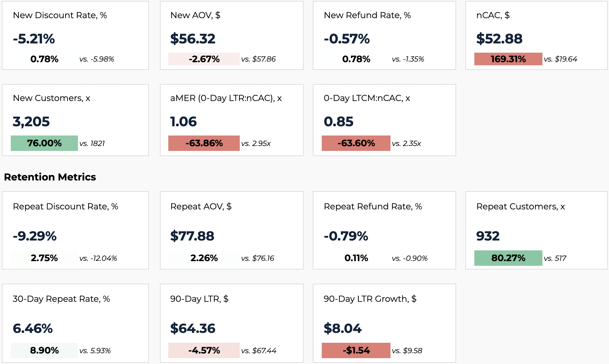Click the 'vs. $19.64' nCAC comparison text
The image size is (609, 364).
[560, 59]
